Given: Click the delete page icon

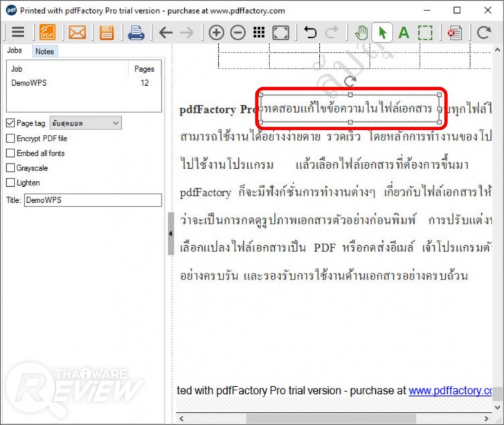Looking at the screenshot, I should 454,33.
